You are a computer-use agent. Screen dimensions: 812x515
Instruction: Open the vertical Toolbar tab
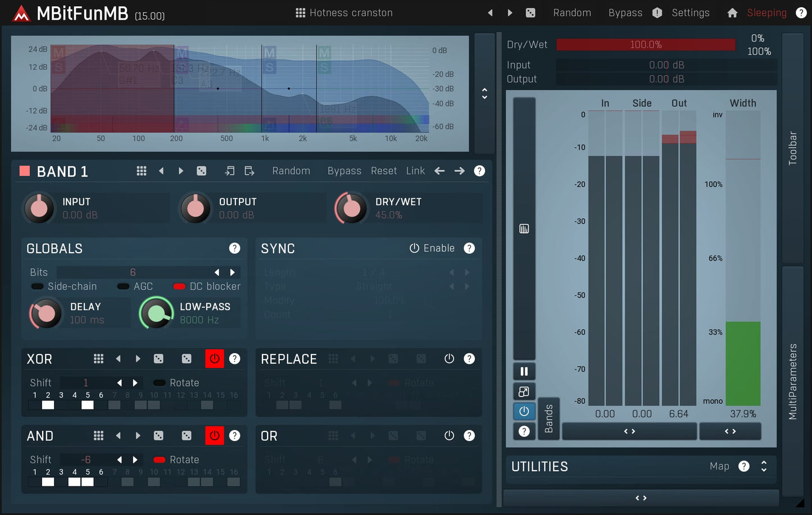792,148
